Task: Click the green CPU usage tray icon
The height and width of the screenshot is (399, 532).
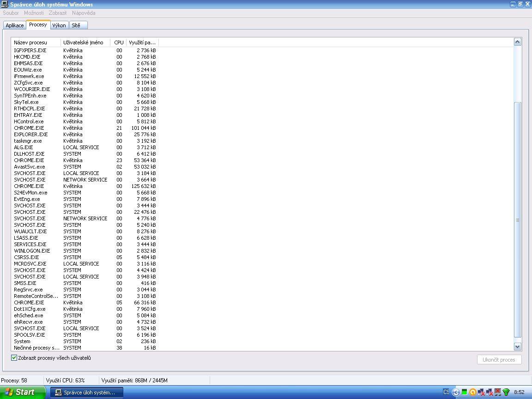Action: (x=464, y=392)
